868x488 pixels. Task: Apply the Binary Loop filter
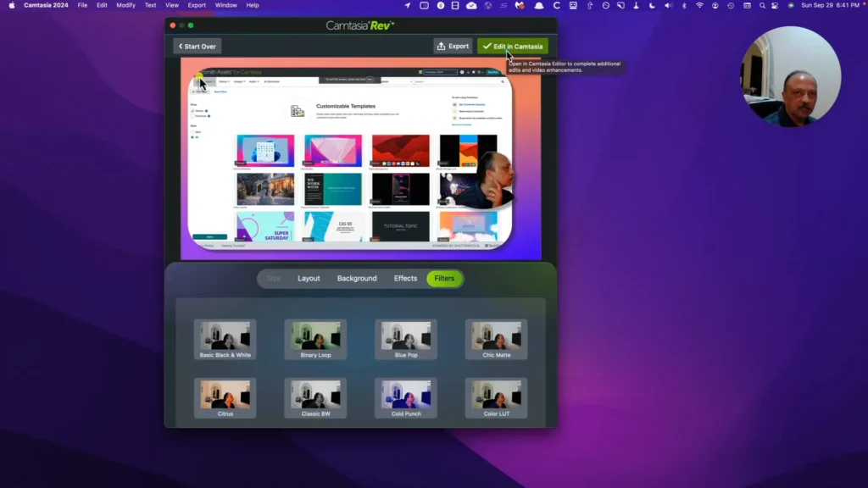[315, 339]
